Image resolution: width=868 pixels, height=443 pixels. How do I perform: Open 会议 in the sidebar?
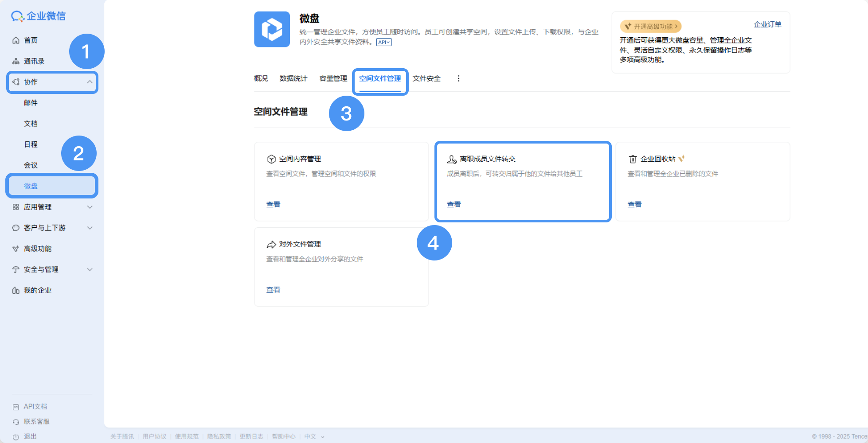click(x=31, y=165)
